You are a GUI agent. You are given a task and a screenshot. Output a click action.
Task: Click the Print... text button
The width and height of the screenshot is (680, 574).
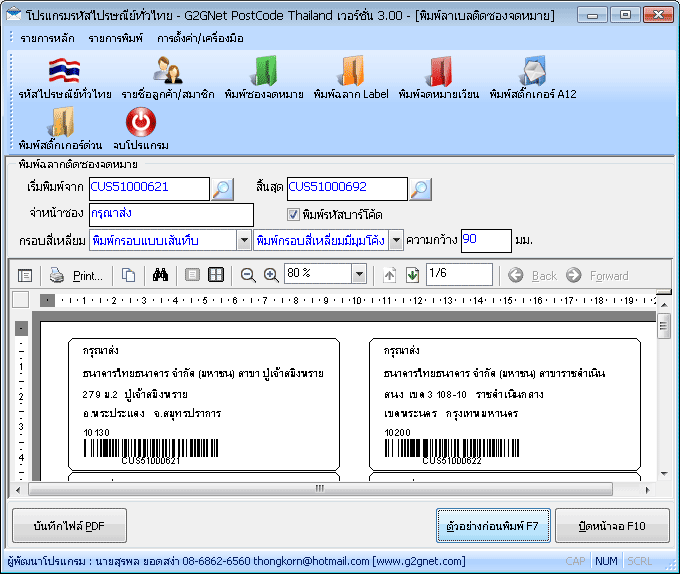pyautogui.click(x=88, y=276)
